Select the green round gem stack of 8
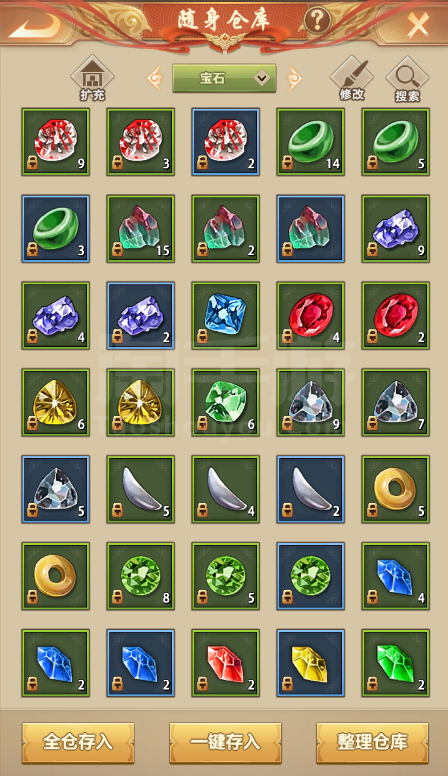 tap(141, 577)
